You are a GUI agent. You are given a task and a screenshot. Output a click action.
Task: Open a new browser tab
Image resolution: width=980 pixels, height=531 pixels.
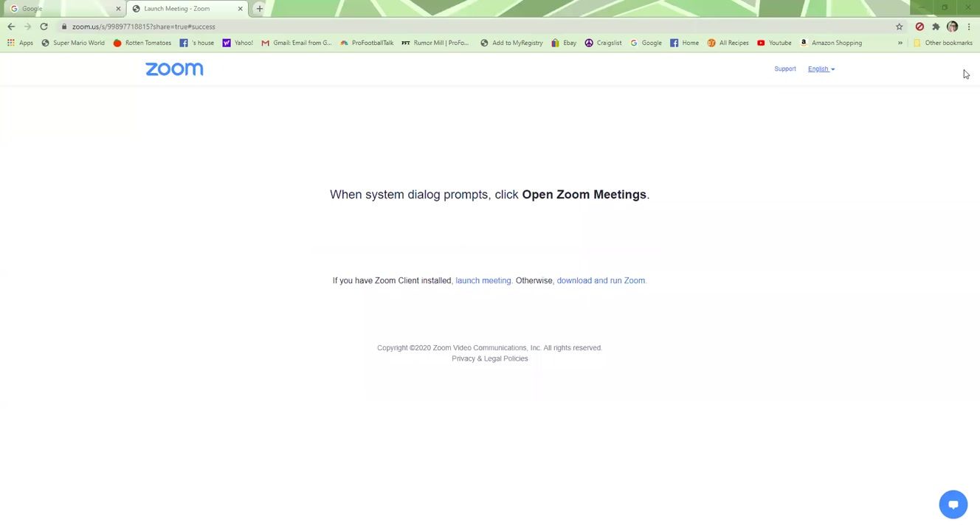coord(259,9)
